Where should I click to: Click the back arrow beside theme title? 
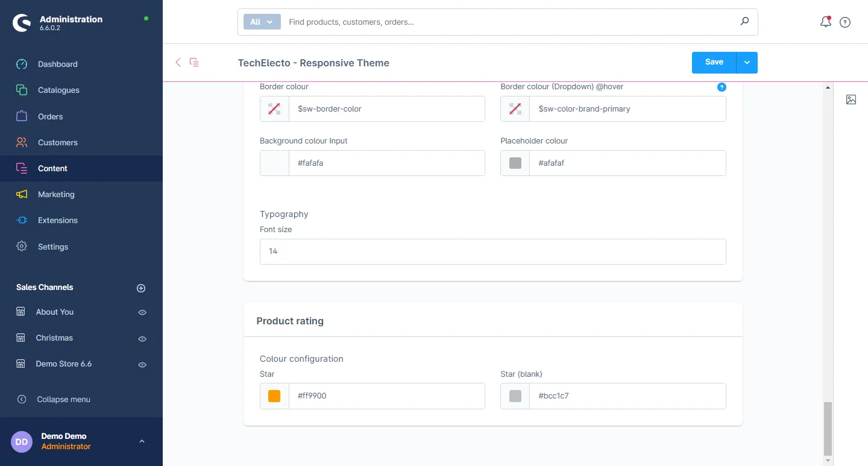coord(178,62)
